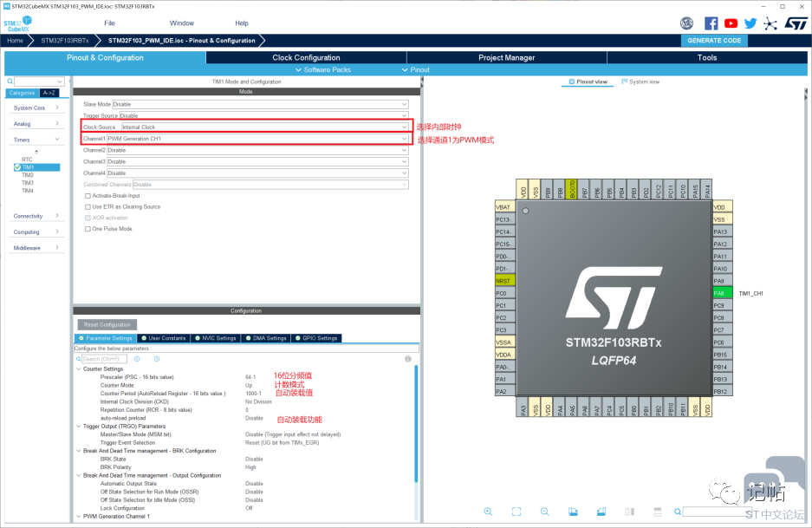Open the NVIC Settings tab
Viewport: 812px width, 528px height.
pyautogui.click(x=215, y=338)
